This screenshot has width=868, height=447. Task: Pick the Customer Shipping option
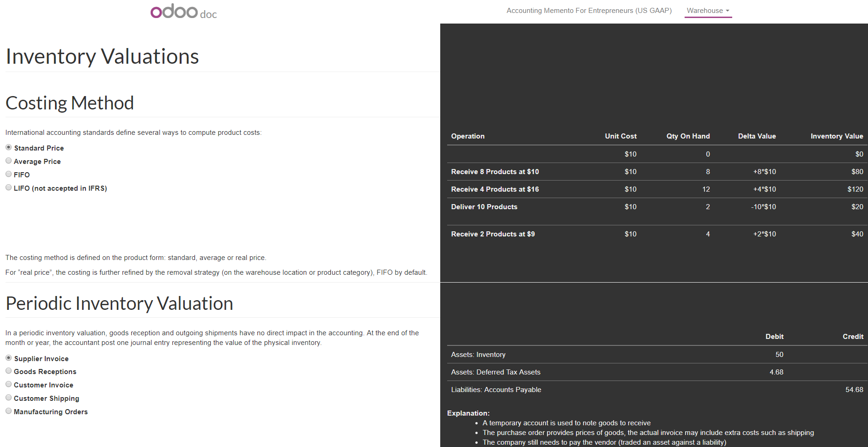[x=9, y=398]
